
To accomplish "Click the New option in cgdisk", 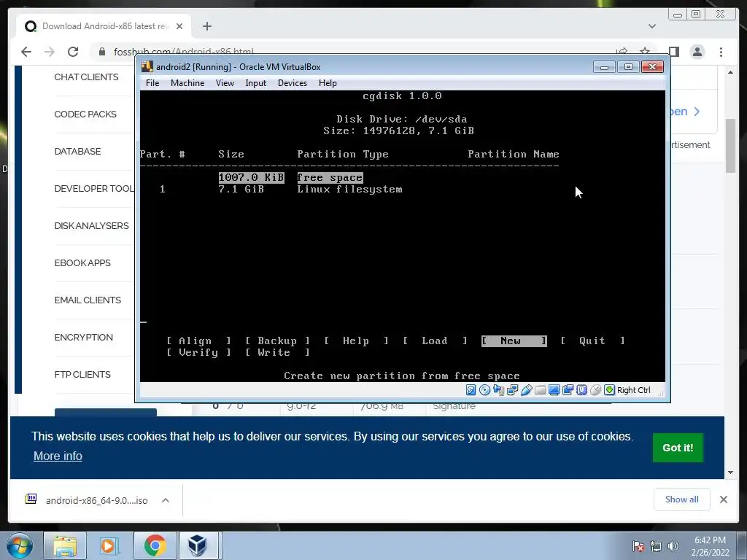I will (514, 341).
